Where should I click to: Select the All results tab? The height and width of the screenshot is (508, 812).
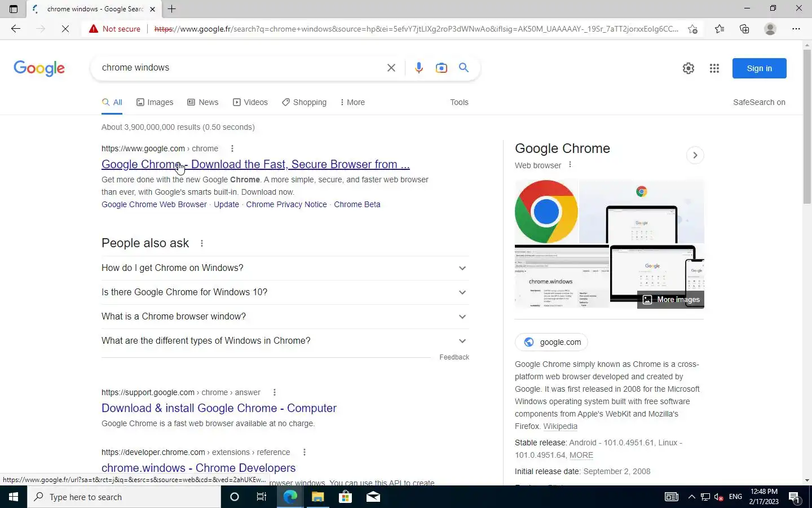point(112,102)
